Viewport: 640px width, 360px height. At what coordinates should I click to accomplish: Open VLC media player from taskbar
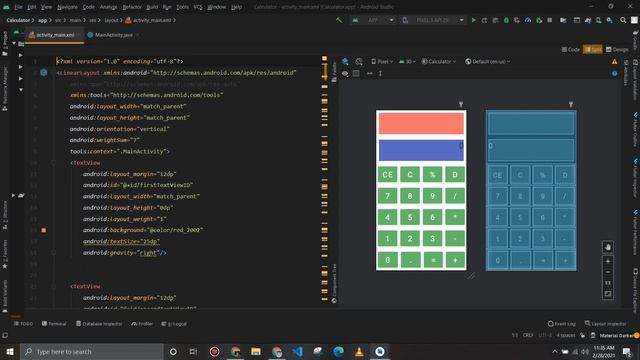coord(359,351)
